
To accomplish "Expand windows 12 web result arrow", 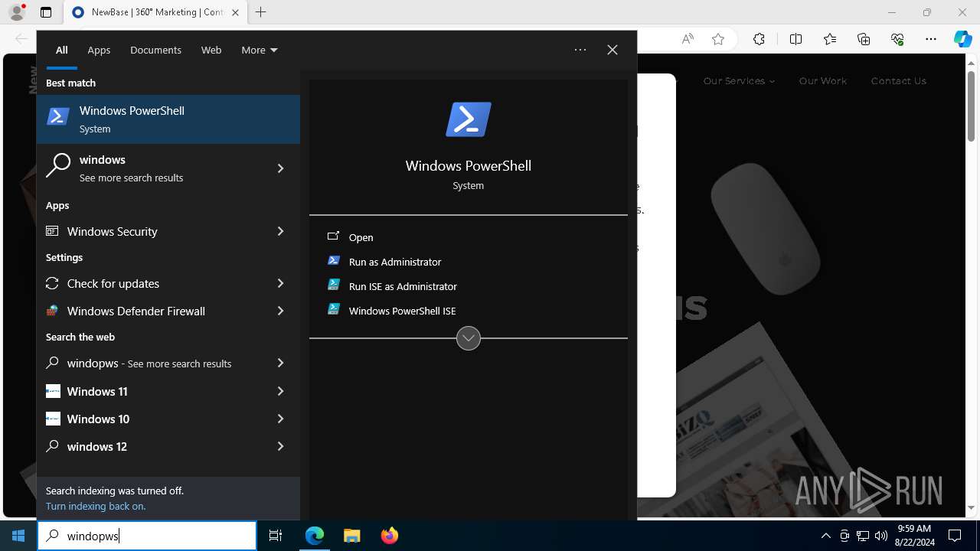I will pos(280,446).
